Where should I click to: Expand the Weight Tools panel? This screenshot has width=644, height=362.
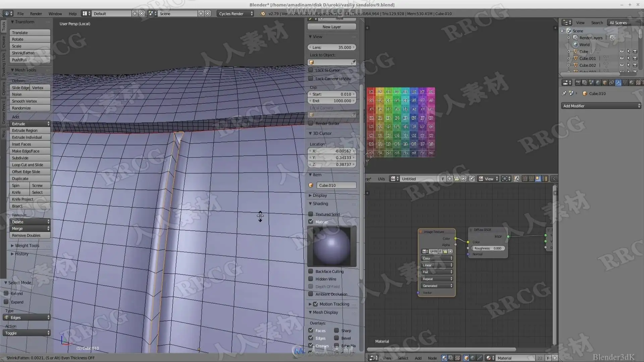click(x=27, y=246)
